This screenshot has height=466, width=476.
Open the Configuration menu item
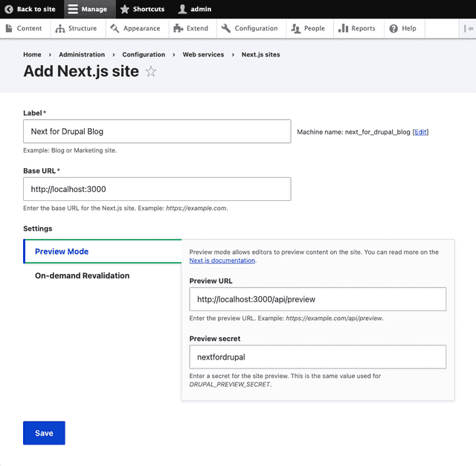click(251, 28)
